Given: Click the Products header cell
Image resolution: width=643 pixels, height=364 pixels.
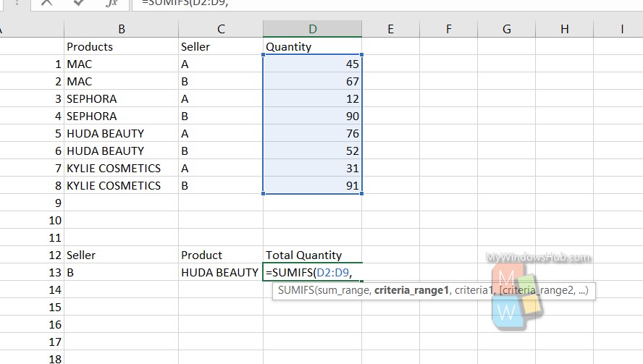Looking at the screenshot, I should point(122,47).
